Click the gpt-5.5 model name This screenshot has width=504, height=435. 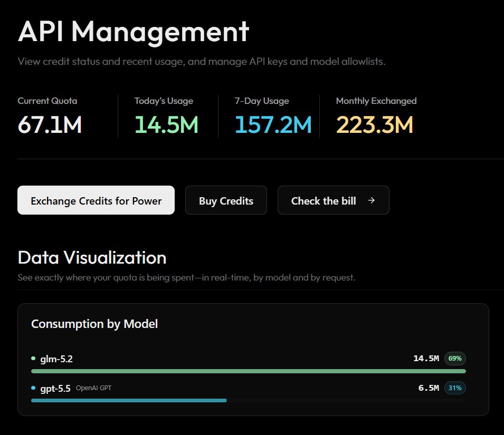pyautogui.click(x=55, y=388)
